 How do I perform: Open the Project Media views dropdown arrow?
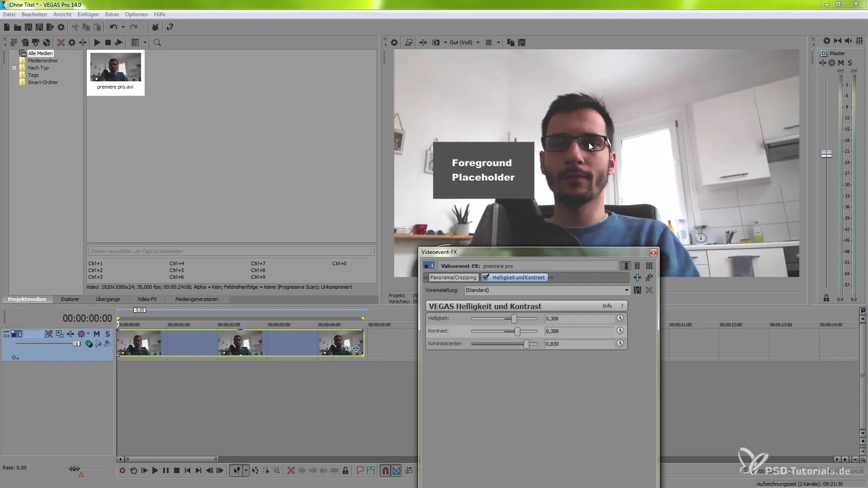145,42
